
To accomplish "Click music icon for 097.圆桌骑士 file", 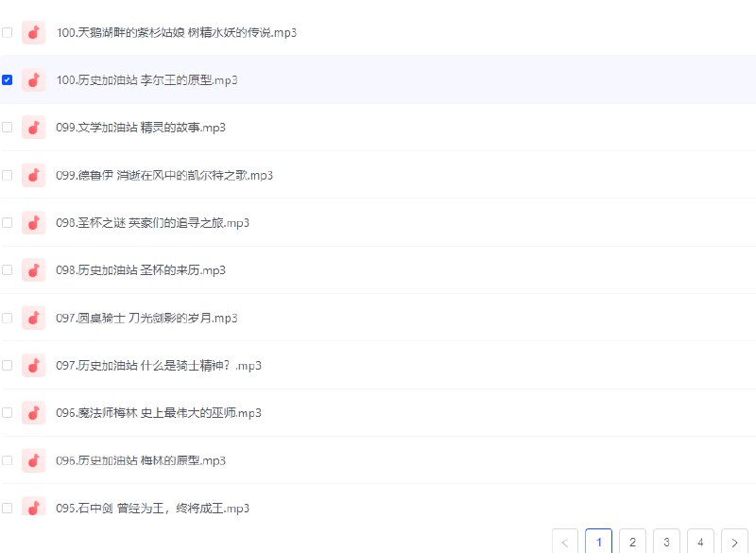I will pos(33,318).
